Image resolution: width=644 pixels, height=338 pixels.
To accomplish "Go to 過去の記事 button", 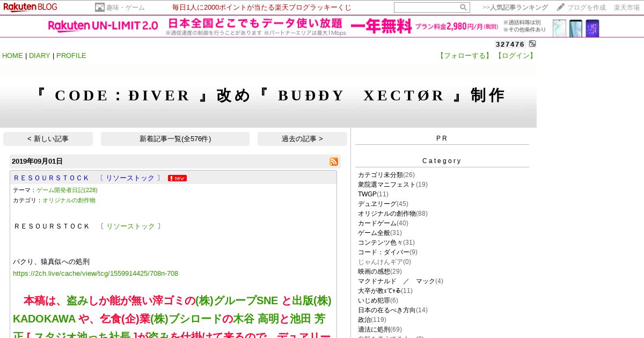I will 302,139.
